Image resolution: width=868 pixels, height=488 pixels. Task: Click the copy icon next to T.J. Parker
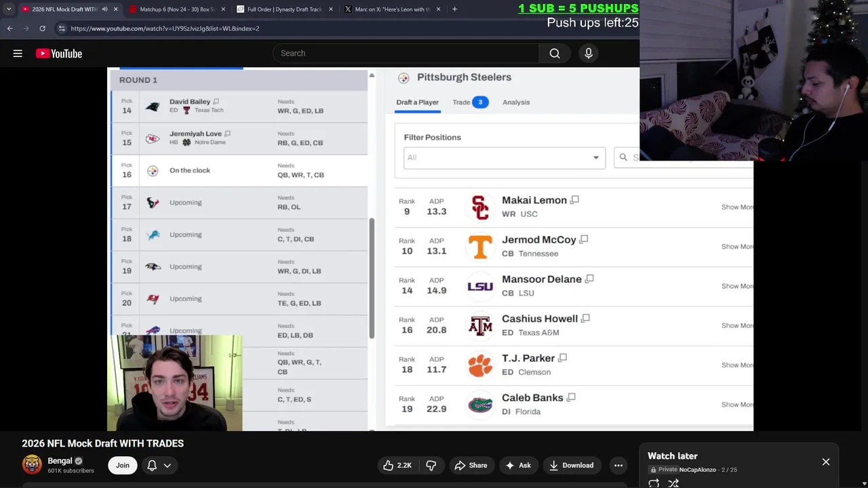click(562, 358)
